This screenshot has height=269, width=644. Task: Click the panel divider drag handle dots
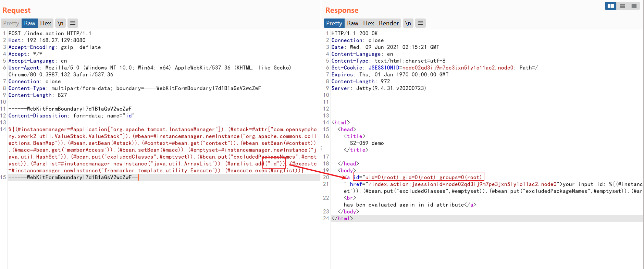pyautogui.click(x=321, y=148)
